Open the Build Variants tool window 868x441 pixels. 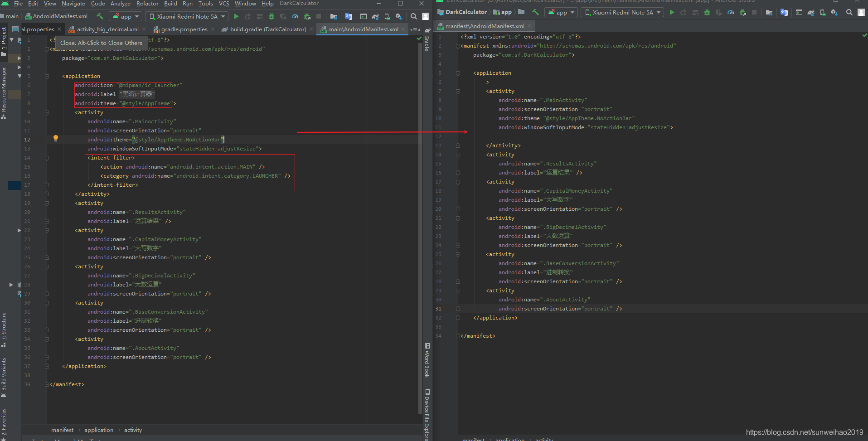[x=4, y=377]
